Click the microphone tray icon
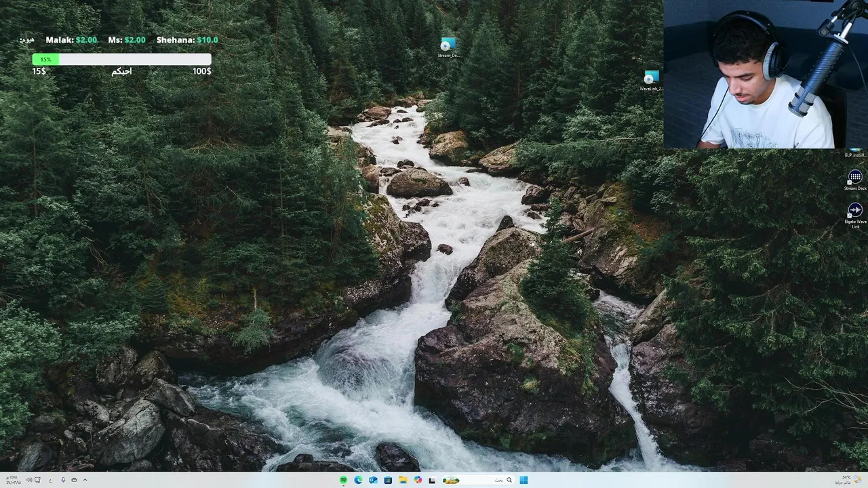This screenshot has width=868, height=488. tap(63, 480)
